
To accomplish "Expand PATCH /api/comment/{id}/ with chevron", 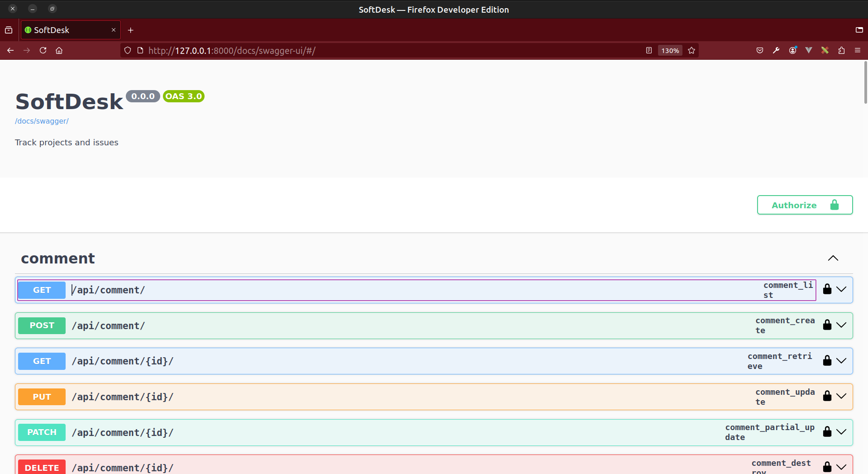I will click(841, 432).
